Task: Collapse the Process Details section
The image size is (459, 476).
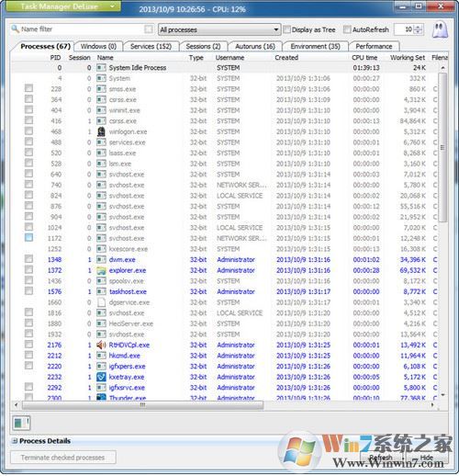Action: [15, 441]
